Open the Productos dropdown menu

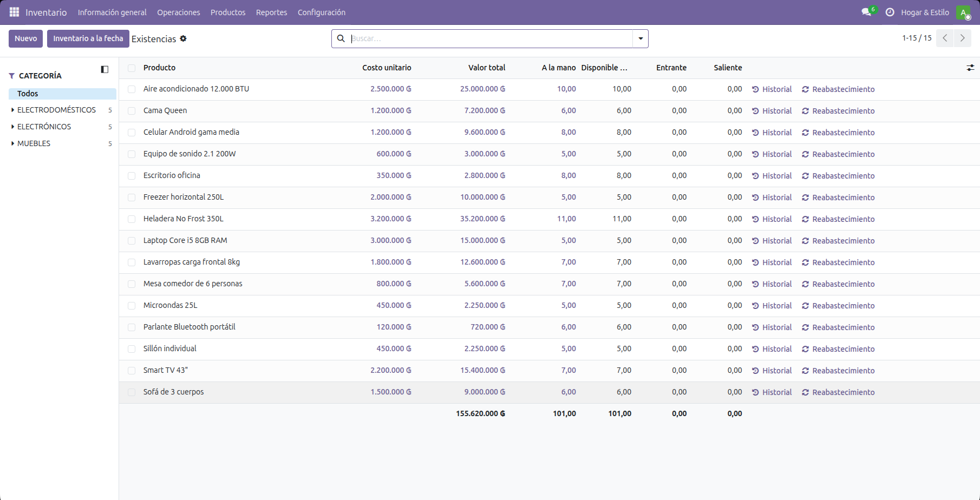(228, 12)
